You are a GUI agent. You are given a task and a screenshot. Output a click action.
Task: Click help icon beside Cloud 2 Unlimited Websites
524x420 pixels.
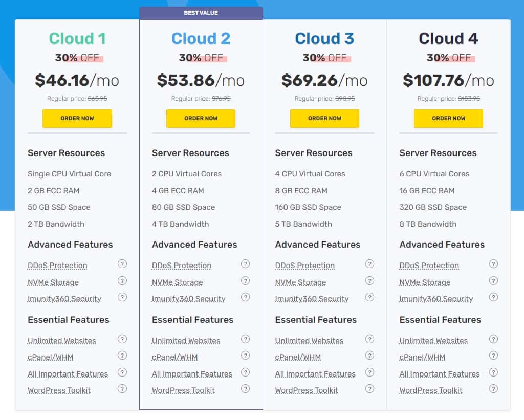pos(246,339)
